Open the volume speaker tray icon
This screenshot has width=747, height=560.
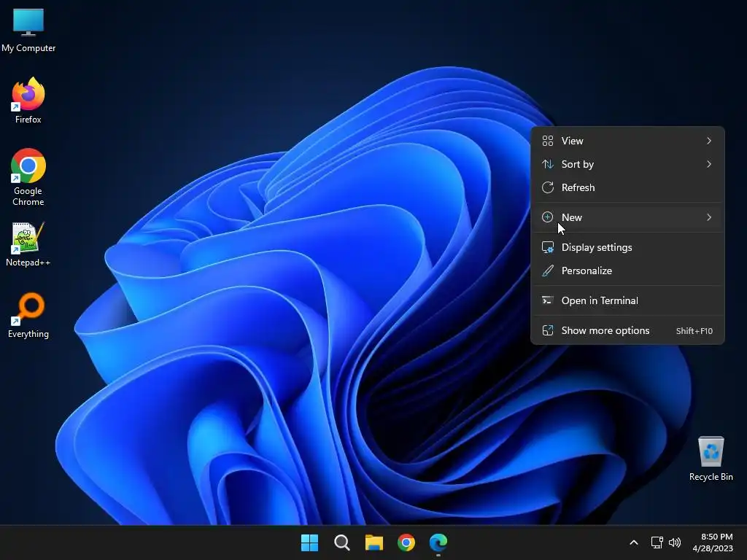pyautogui.click(x=675, y=542)
